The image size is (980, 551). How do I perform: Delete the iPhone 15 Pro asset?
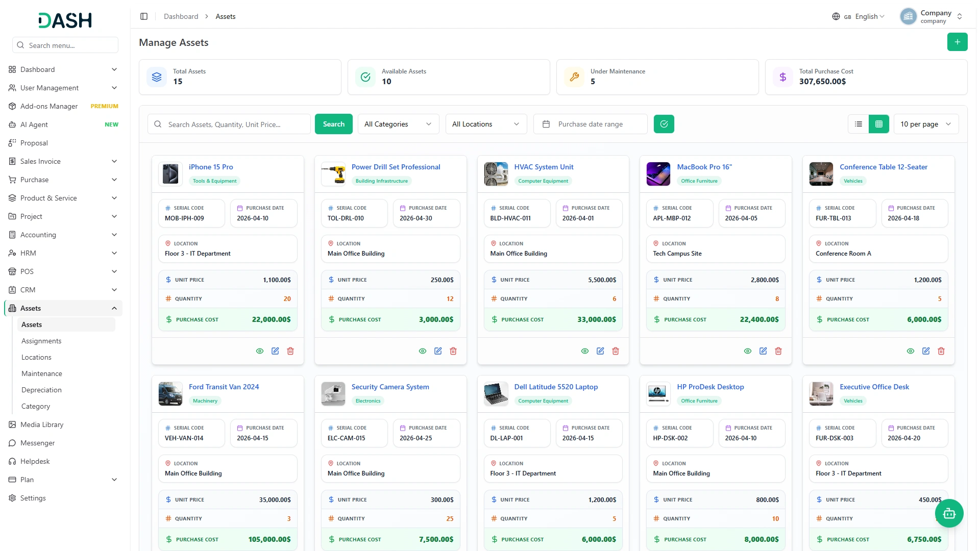pyautogui.click(x=290, y=351)
